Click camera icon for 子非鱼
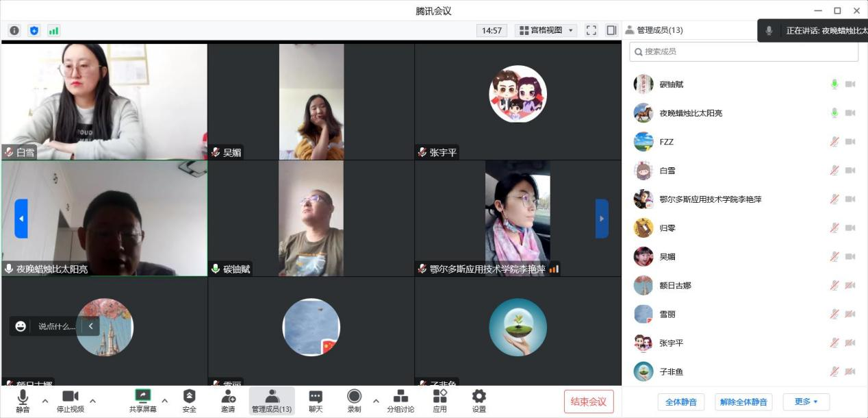The width and height of the screenshot is (868, 418). [850, 372]
